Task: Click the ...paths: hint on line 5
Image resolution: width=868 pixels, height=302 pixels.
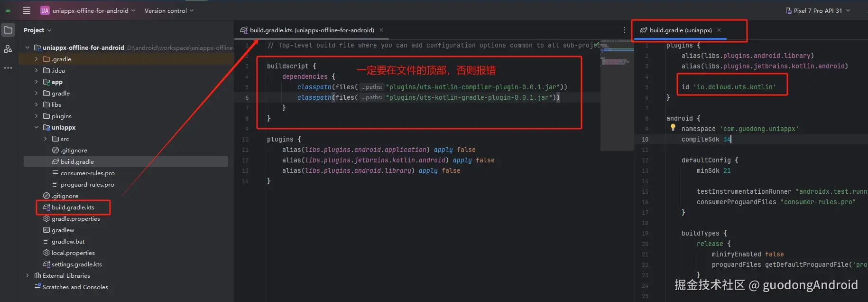Action: pyautogui.click(x=372, y=87)
